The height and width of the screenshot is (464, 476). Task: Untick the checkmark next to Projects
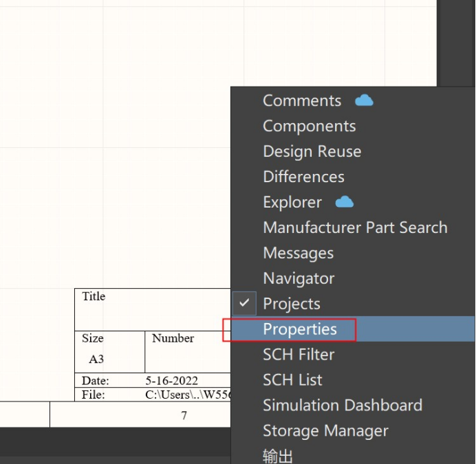click(x=244, y=303)
